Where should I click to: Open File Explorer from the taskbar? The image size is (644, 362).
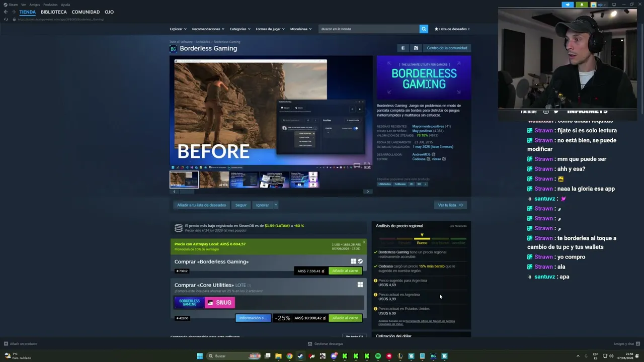278,356
